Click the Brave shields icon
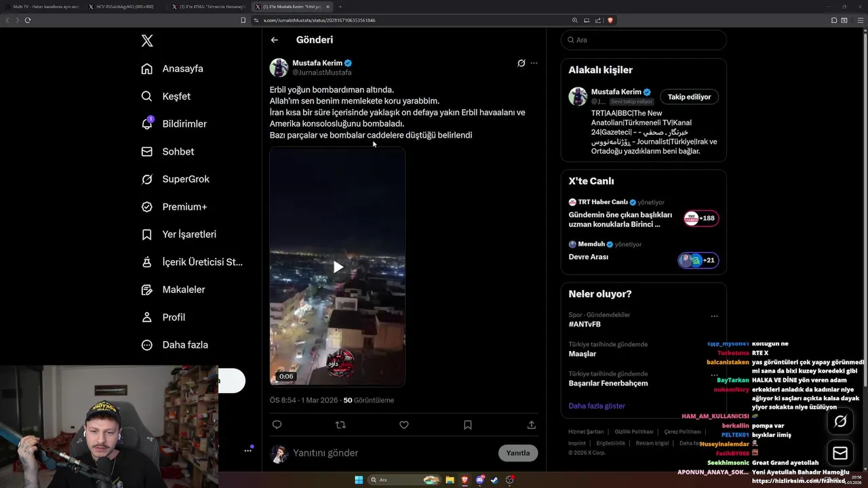This screenshot has height=488, width=868. coord(610,20)
